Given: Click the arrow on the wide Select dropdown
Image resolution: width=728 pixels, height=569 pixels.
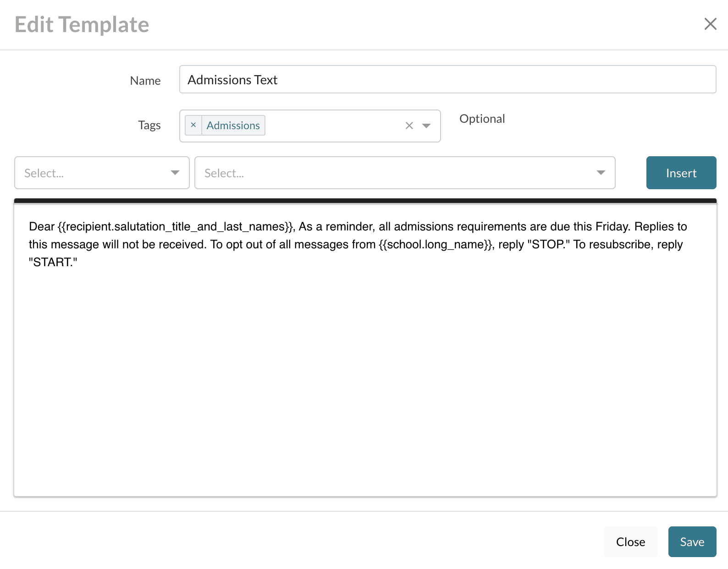Looking at the screenshot, I should (601, 173).
